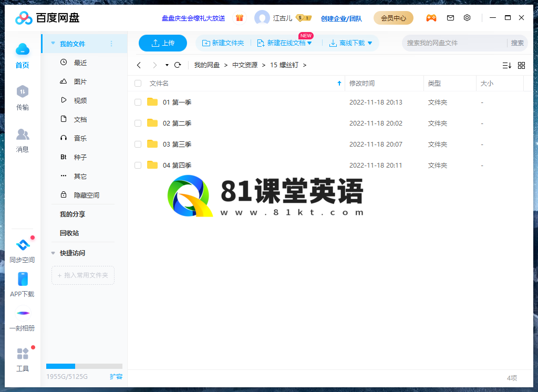Open the 传输 transfer panel icon
Image resolution: width=538 pixels, height=392 pixels.
pos(22,92)
